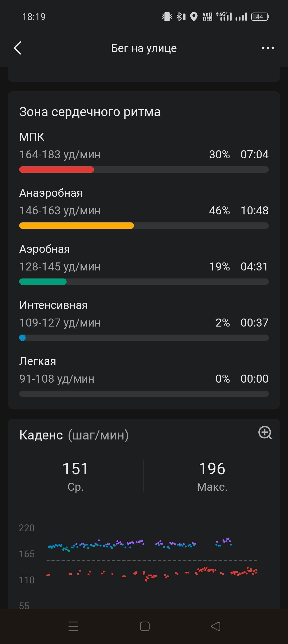Tap Android recent apps menu icon

[73, 626]
